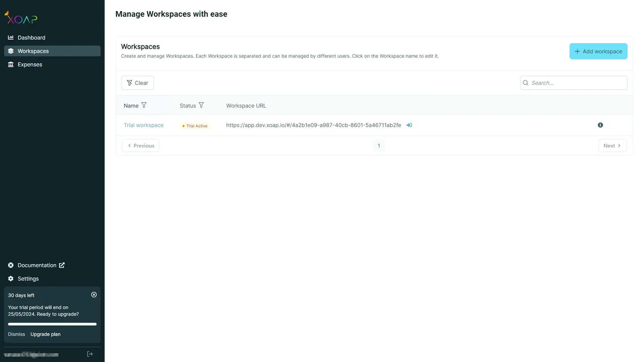Close the trial notice with X icon

pos(94,295)
